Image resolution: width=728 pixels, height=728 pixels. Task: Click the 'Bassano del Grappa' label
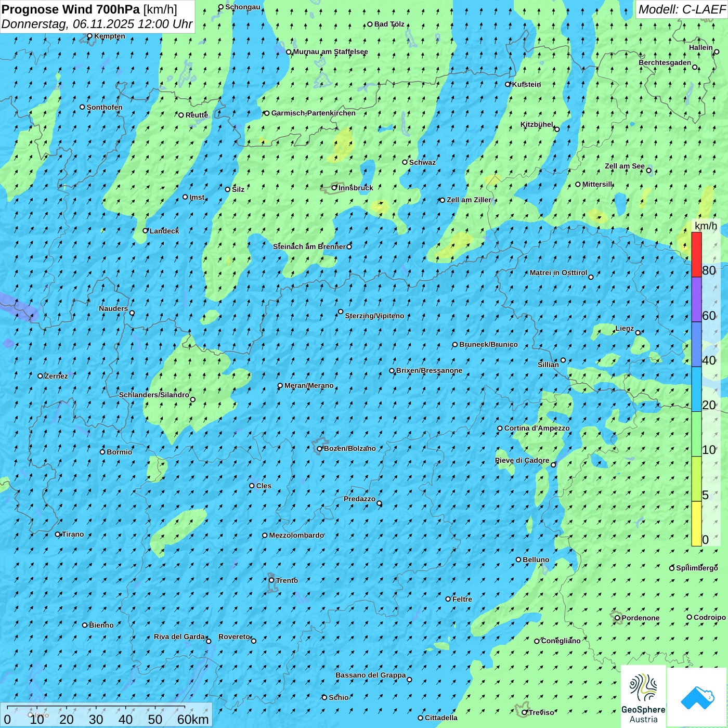(371, 675)
